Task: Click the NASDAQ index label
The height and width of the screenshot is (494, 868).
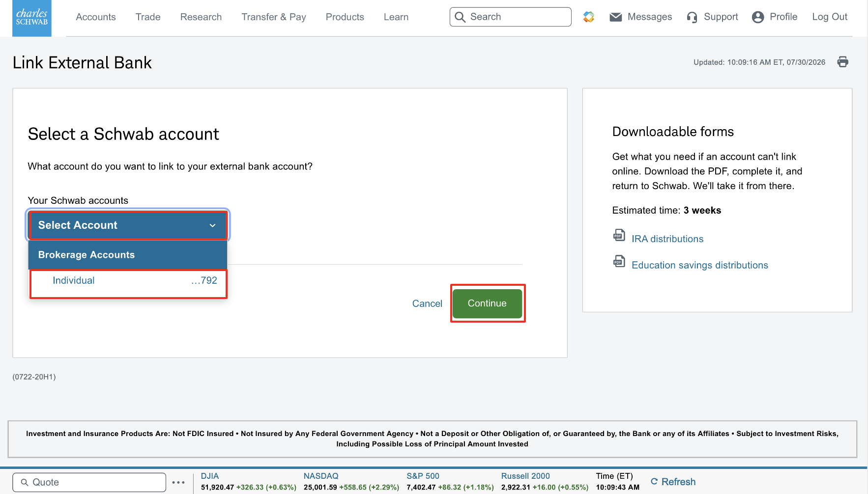Action: (321, 476)
